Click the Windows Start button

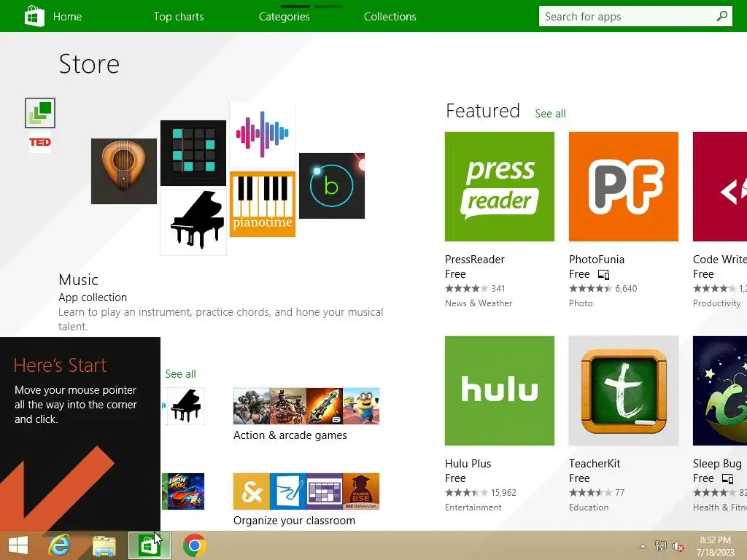pos(18,545)
